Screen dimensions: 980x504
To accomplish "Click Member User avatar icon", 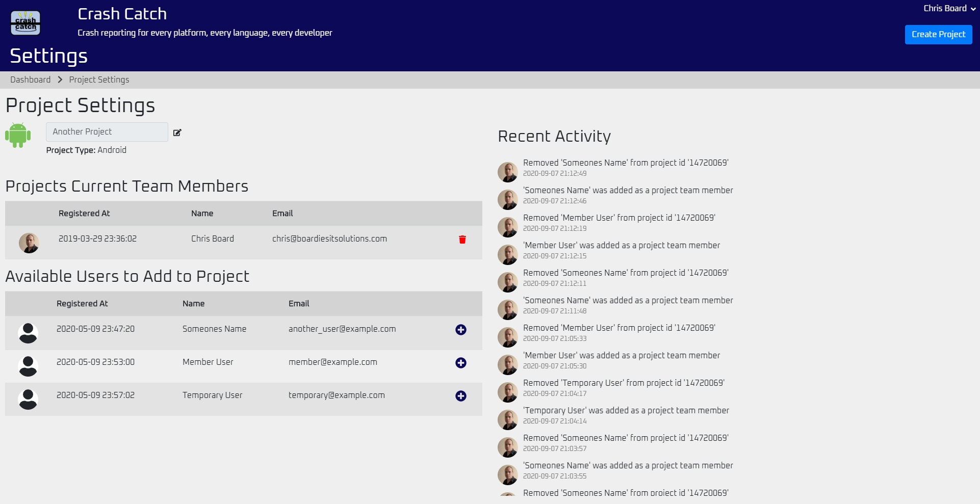I will pyautogui.click(x=28, y=366).
